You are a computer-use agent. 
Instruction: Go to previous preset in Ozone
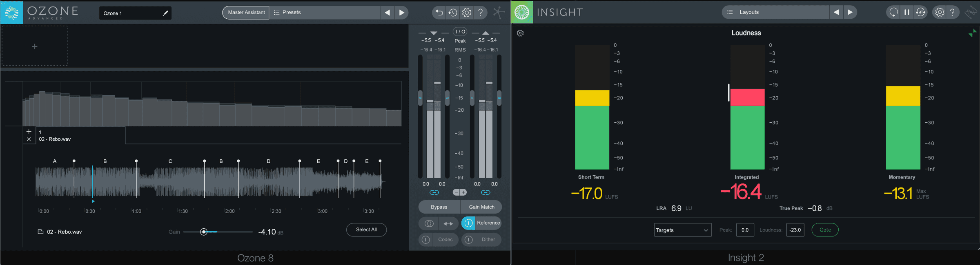388,13
